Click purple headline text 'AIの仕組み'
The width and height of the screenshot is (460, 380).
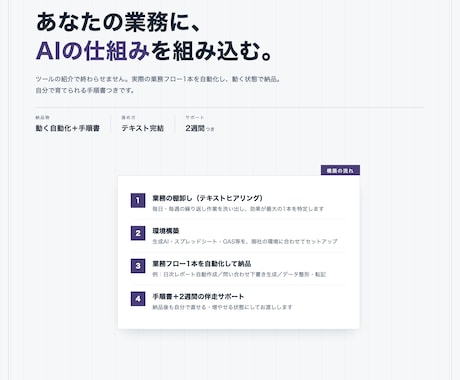click(x=93, y=51)
